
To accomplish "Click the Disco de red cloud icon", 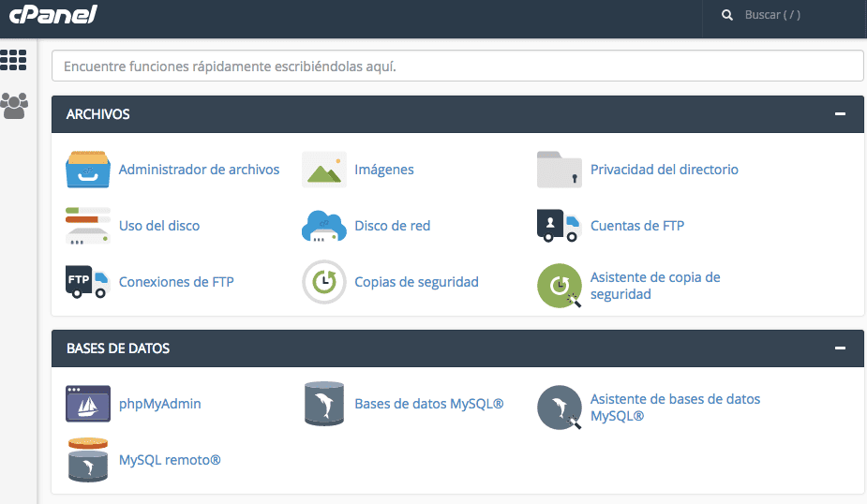I will 324,226.
